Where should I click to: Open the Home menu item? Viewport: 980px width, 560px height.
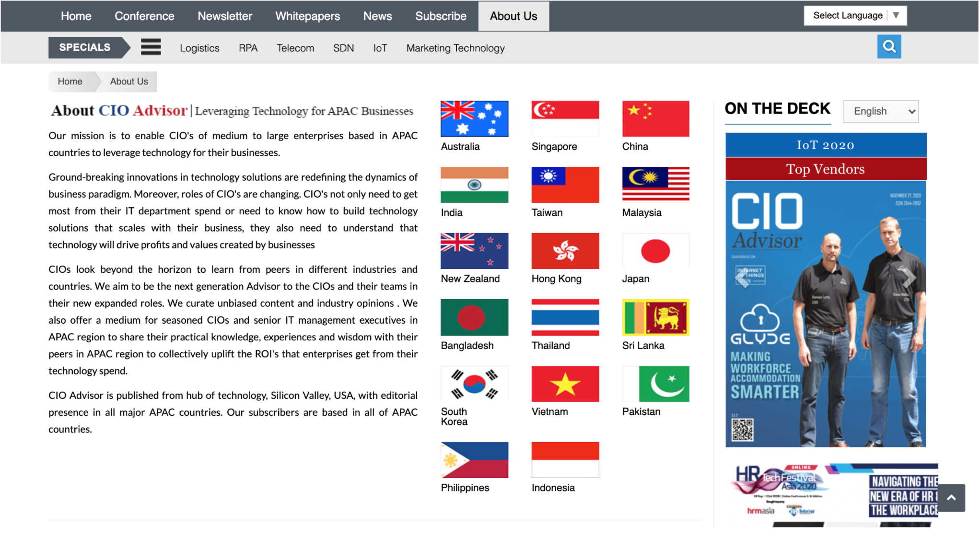[76, 16]
